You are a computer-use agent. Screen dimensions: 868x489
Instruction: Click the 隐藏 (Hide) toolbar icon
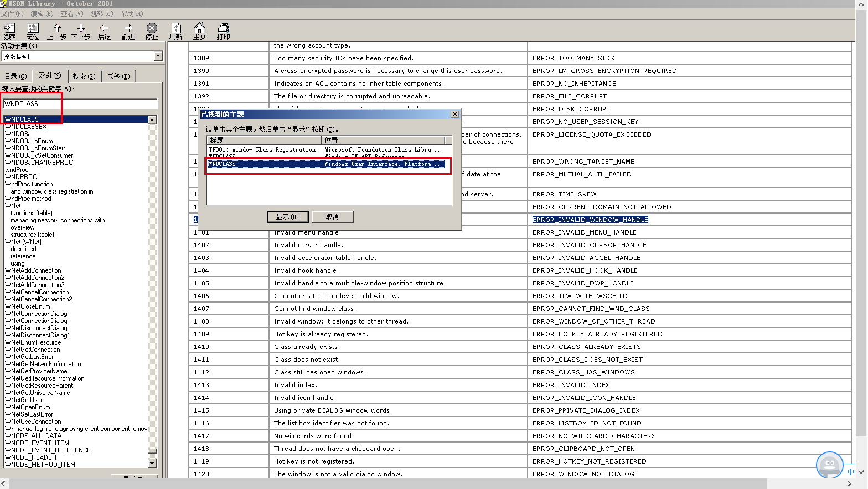click(x=9, y=31)
